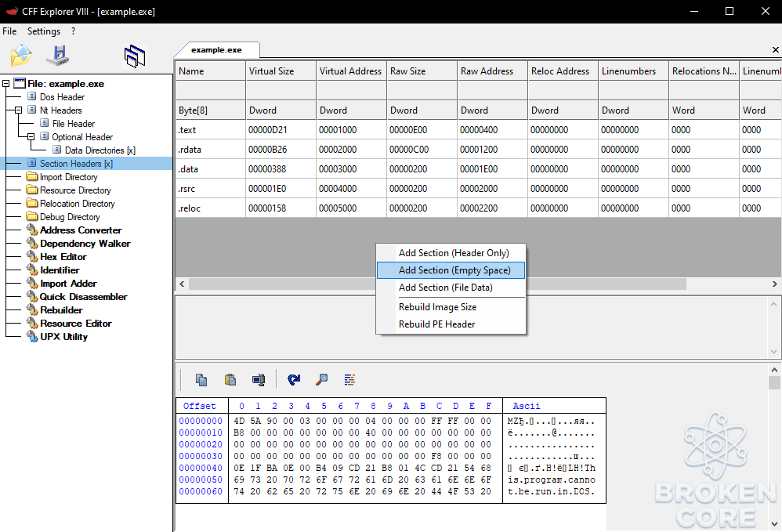Select Data Directories [x] tree item
The height and width of the screenshot is (532, 782).
100,150
